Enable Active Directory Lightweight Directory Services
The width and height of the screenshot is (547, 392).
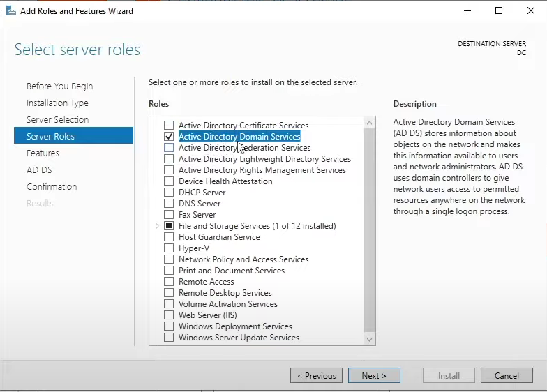(169, 159)
